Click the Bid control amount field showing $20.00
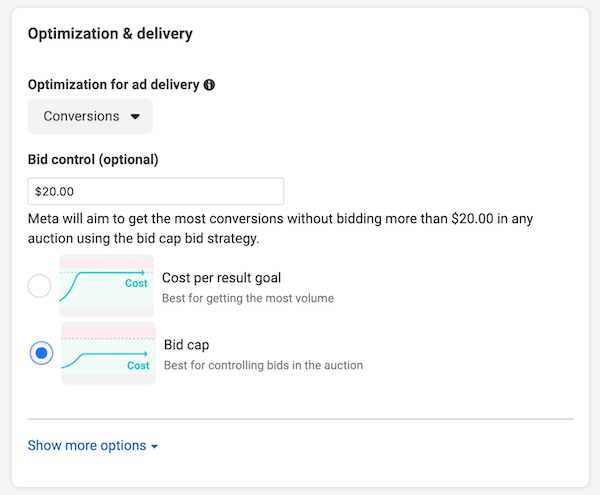Image resolution: width=600 pixels, height=495 pixels. point(156,191)
